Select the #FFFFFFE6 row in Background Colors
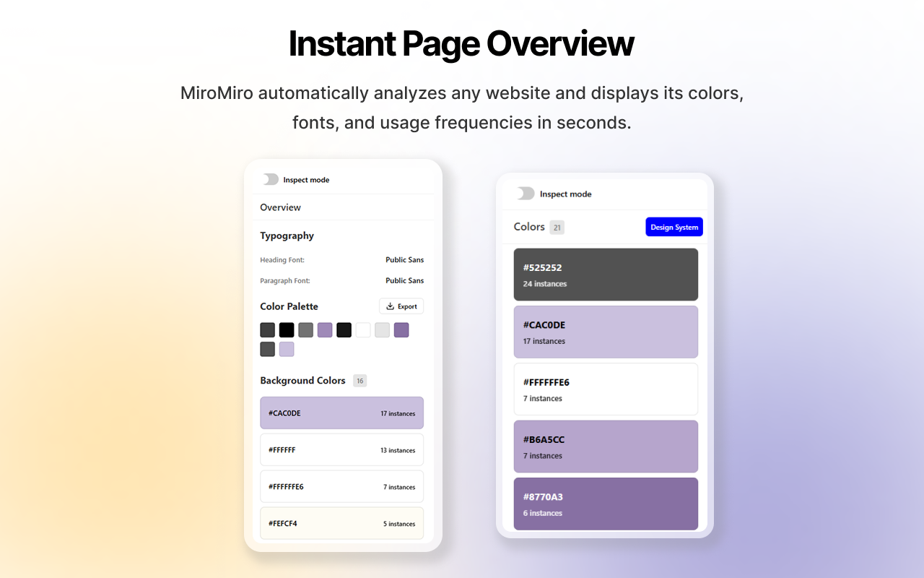 click(341, 487)
